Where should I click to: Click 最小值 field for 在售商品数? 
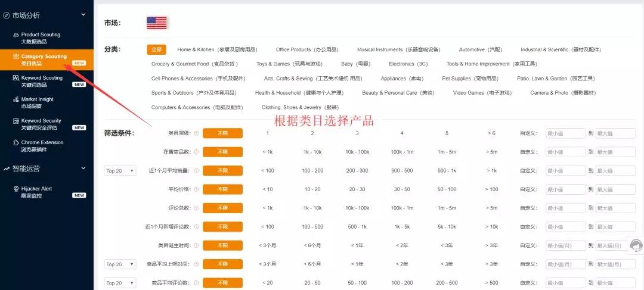coord(565,152)
